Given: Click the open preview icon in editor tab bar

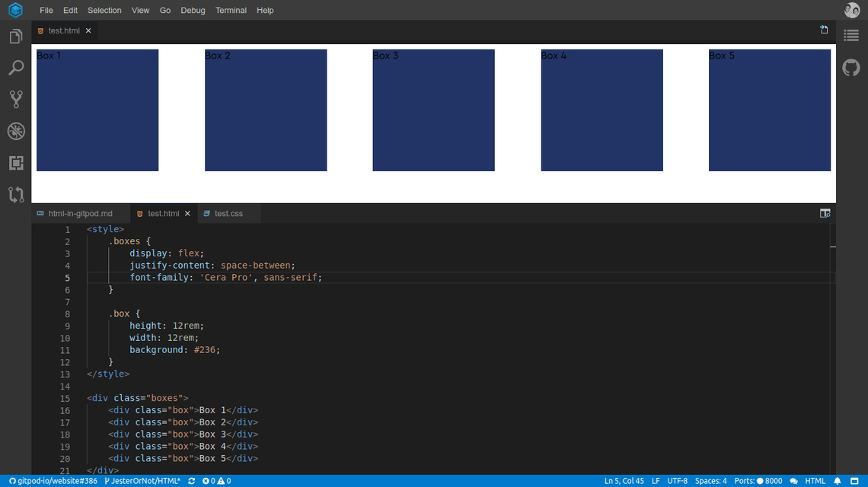Looking at the screenshot, I should pyautogui.click(x=825, y=214).
